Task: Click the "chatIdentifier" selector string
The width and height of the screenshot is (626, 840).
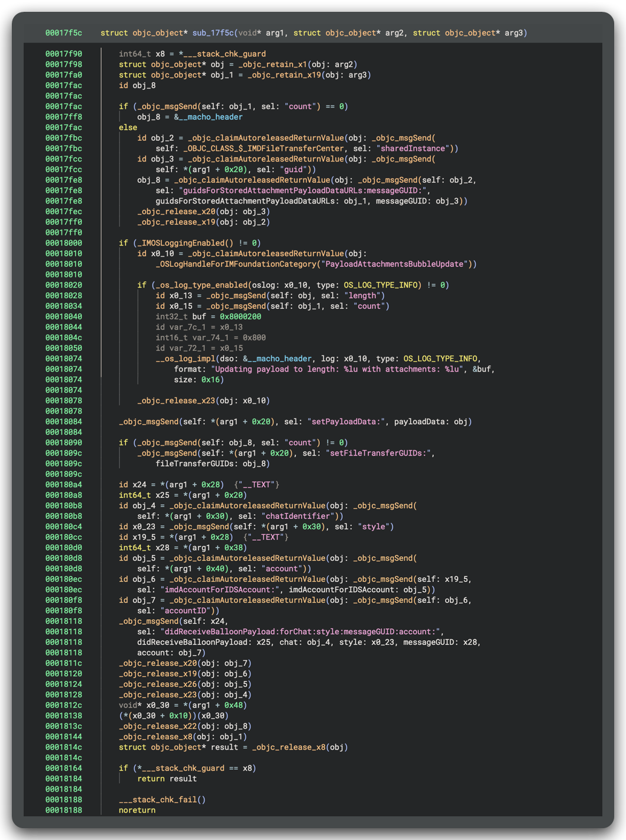Action: (298, 516)
